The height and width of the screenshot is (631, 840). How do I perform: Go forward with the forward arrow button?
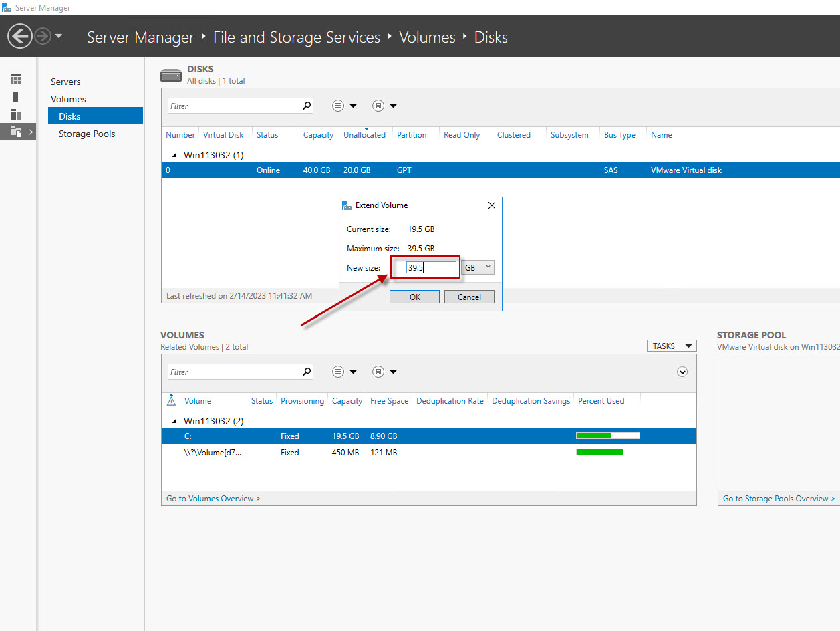pyautogui.click(x=42, y=36)
